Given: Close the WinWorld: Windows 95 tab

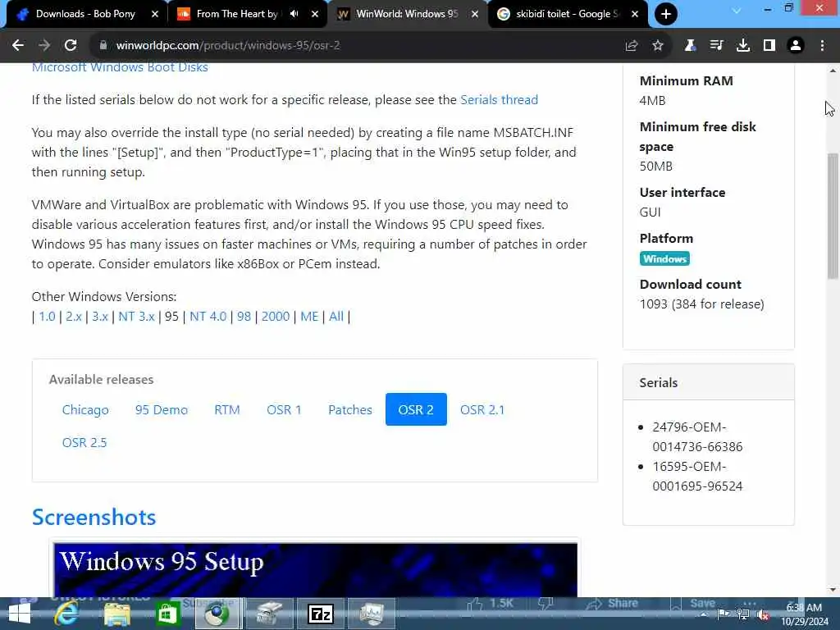Looking at the screenshot, I should click(x=475, y=14).
